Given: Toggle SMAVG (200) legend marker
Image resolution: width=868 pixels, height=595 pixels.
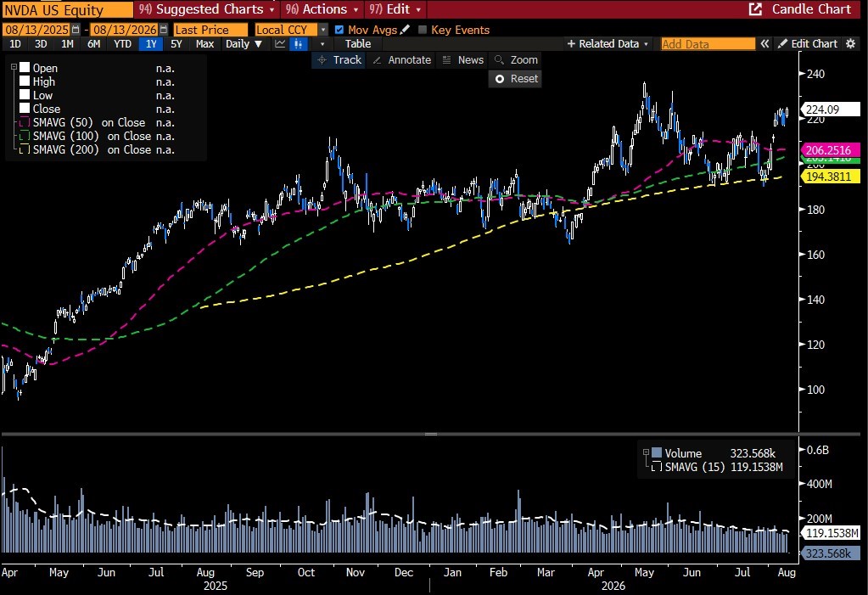Looking at the screenshot, I should click(x=25, y=149).
